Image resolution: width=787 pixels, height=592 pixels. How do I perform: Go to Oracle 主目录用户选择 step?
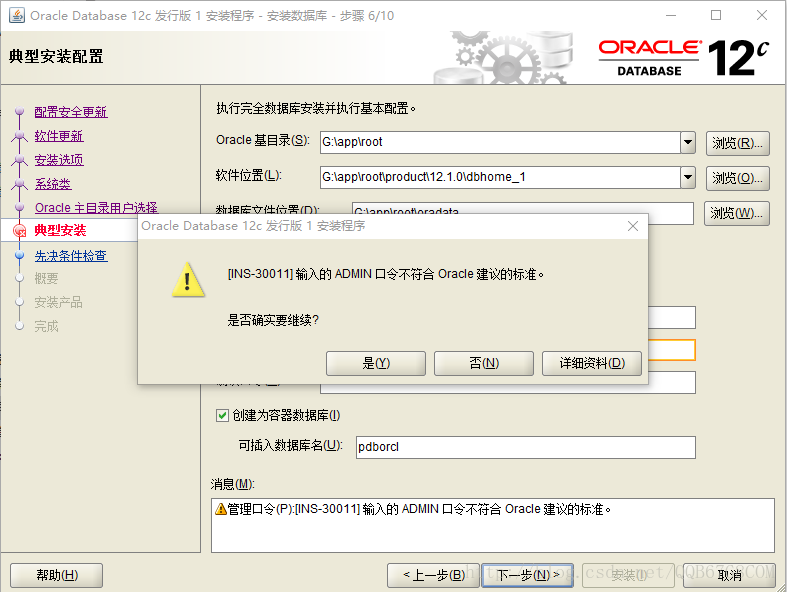pyautogui.click(x=96, y=208)
